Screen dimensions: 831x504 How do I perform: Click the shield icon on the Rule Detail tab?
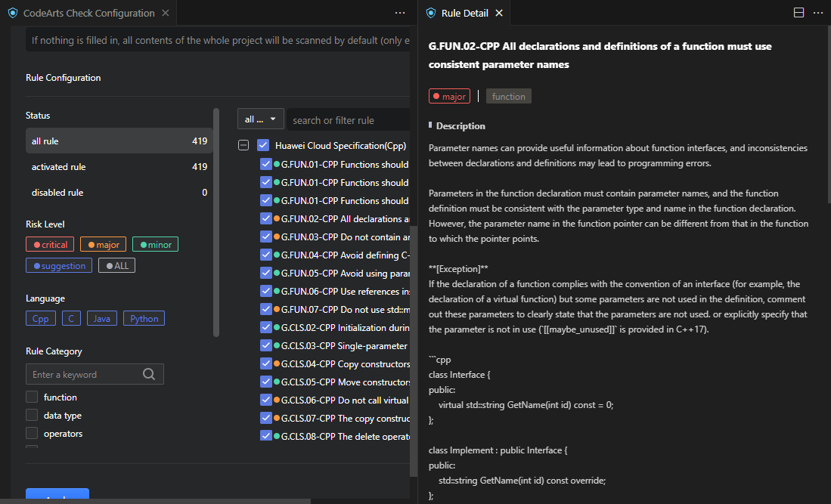431,13
